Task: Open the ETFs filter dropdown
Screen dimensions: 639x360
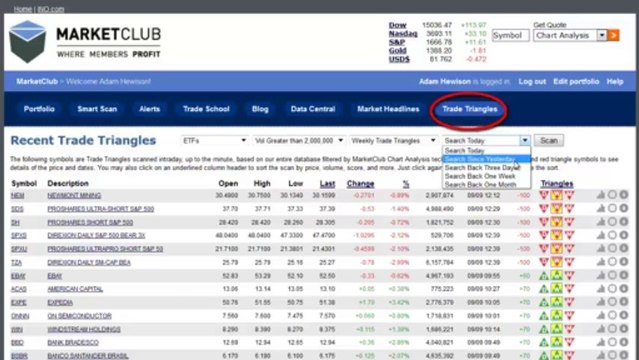Action: (x=214, y=140)
